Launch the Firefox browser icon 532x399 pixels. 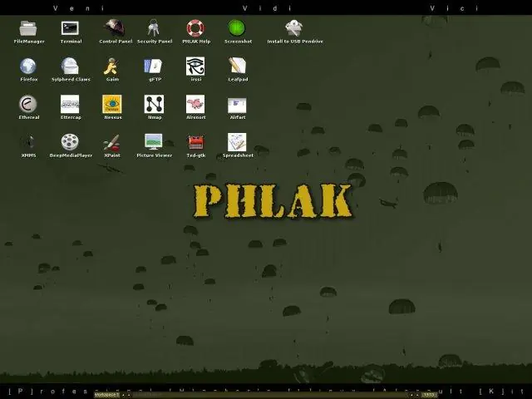28,66
